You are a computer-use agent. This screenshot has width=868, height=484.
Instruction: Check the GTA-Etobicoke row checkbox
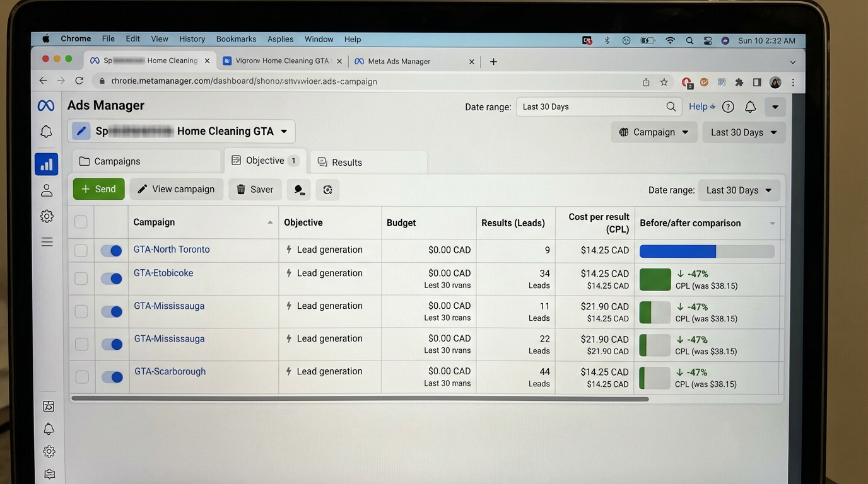coord(81,279)
